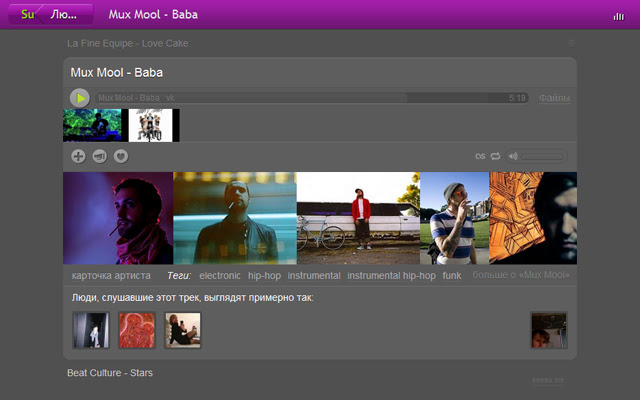
Task: Select the hip-hop tag
Action: (264, 276)
